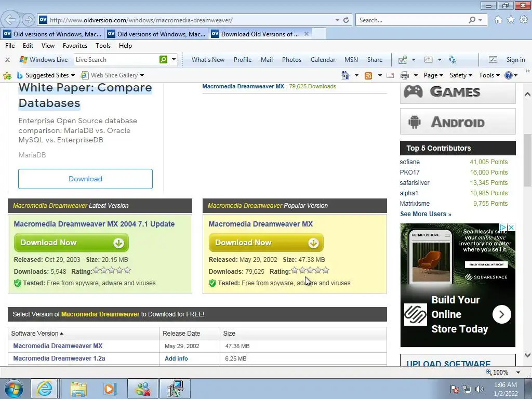Open Windows Media Player taskbar icon
This screenshot has width=532, height=399.
click(109, 389)
